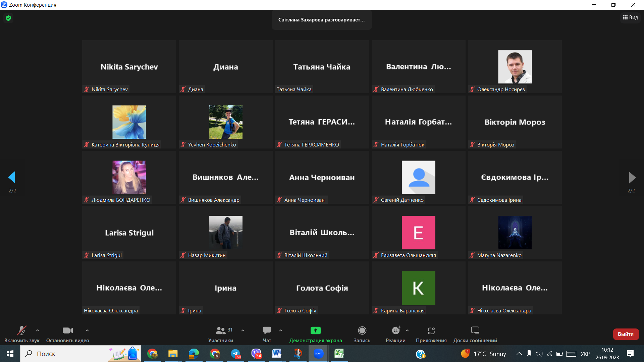Image resolution: width=644 pixels, height=362 pixels.
Task: Go to previous gallery page left arrow
Action: click(12, 177)
